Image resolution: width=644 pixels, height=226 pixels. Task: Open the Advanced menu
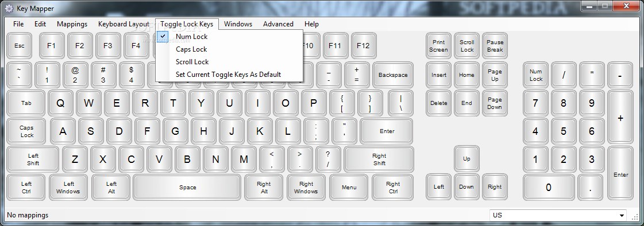[279, 24]
